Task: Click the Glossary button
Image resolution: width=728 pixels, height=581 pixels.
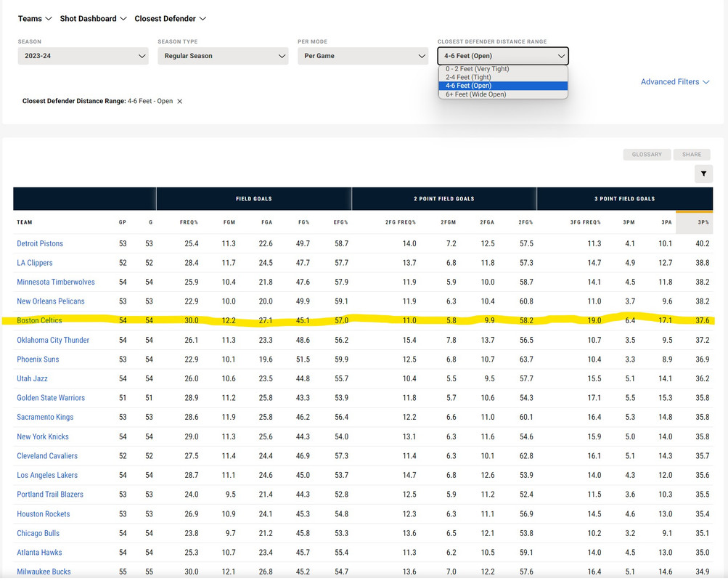Action: pos(647,154)
